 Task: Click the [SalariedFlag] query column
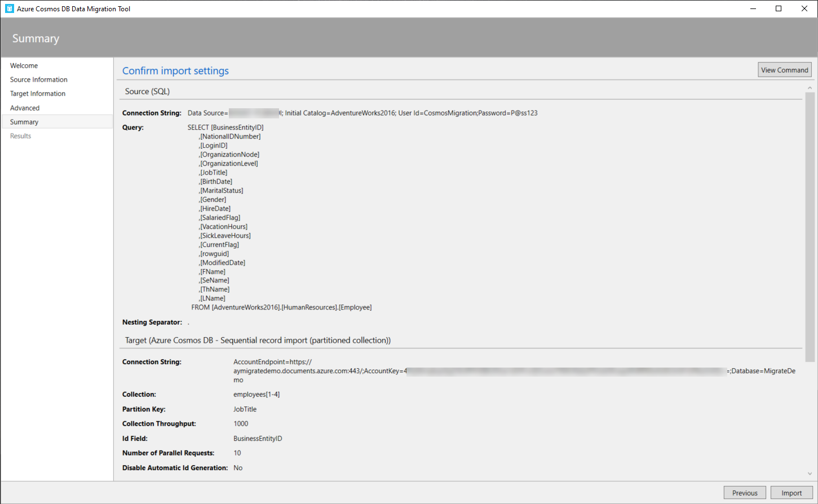[219, 218]
